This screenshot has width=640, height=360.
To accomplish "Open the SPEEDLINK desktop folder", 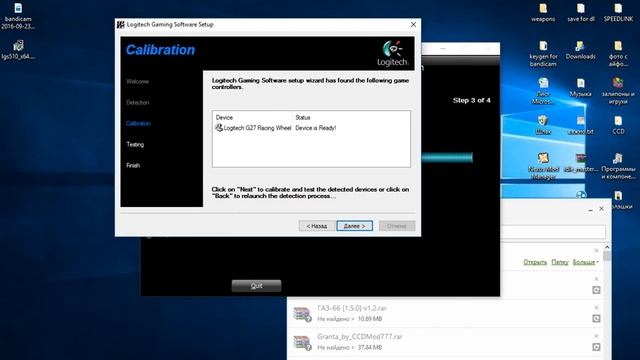I will click(618, 13).
